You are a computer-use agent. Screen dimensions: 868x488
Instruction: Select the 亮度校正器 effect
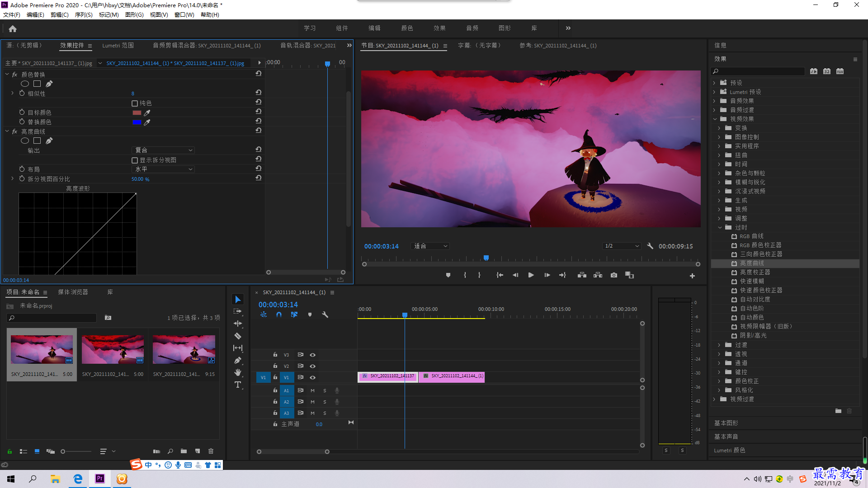coord(755,272)
